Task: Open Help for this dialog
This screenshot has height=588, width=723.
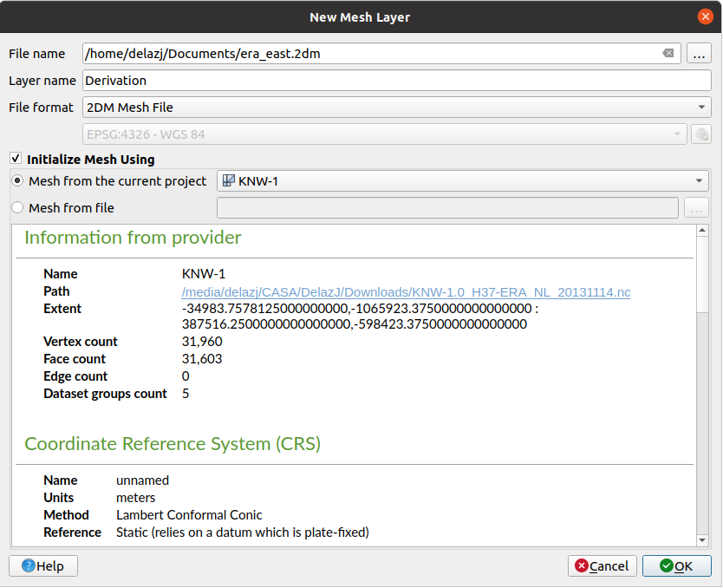Action: coord(43,565)
